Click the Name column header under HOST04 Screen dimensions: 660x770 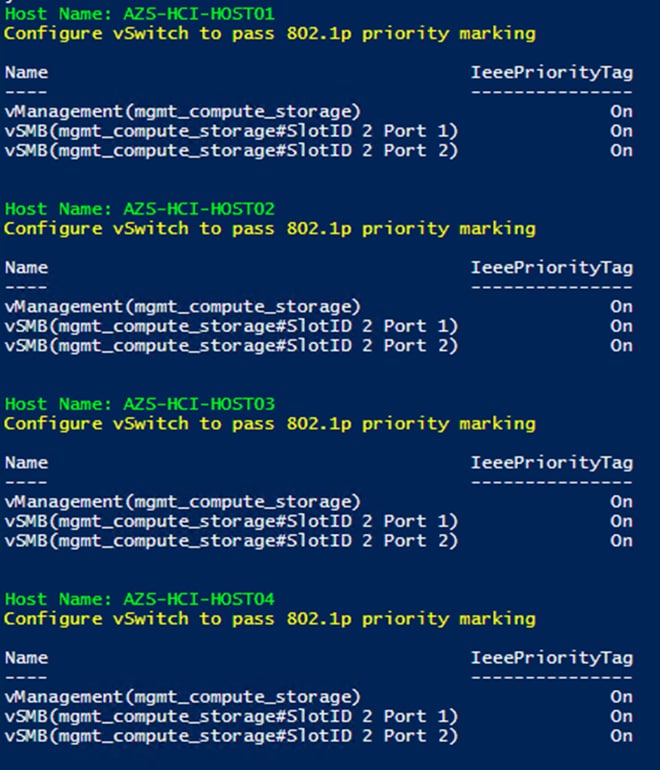[x=27, y=658]
